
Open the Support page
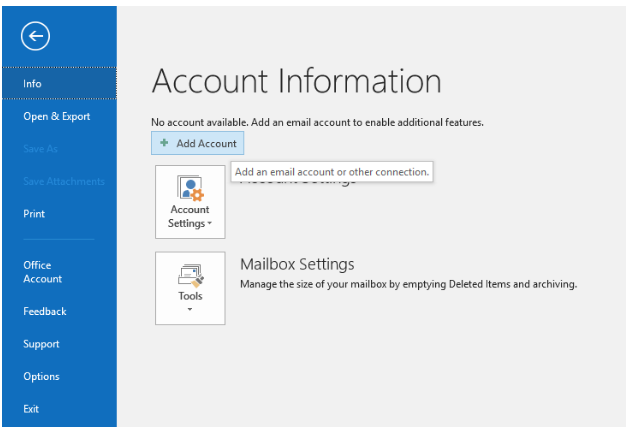[41, 344]
